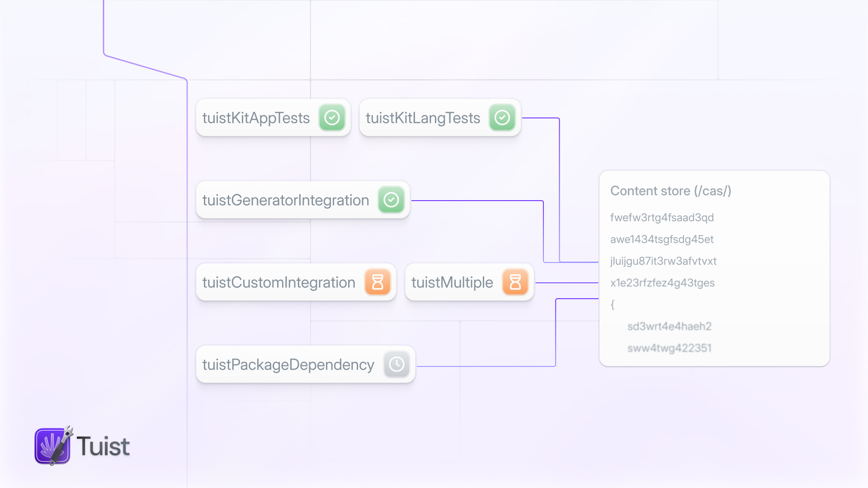Click the Content store (/cas/) heading

pyautogui.click(x=670, y=191)
